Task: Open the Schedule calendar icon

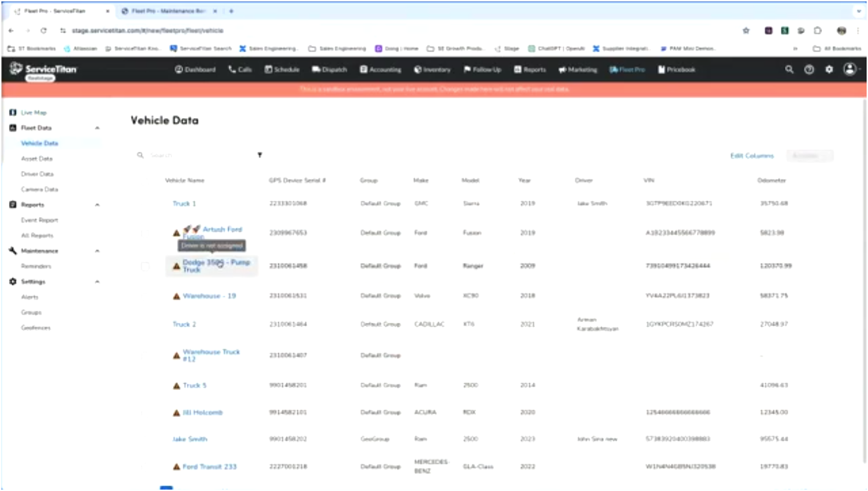Action: click(x=269, y=69)
